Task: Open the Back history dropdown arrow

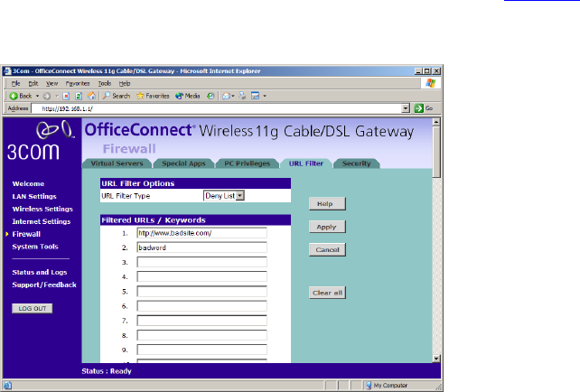Action: tap(37, 96)
